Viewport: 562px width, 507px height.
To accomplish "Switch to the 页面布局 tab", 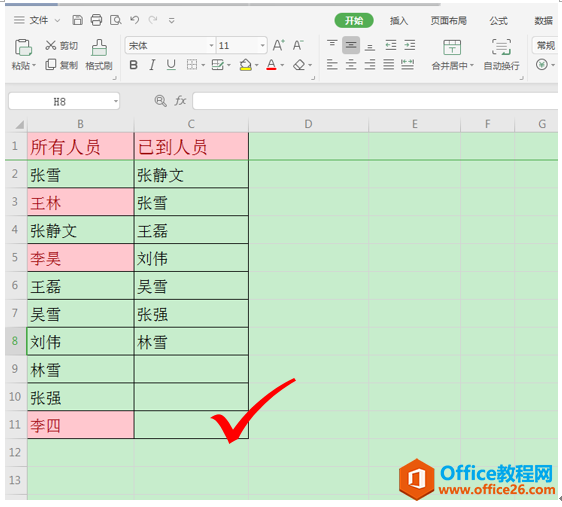I will tap(448, 21).
